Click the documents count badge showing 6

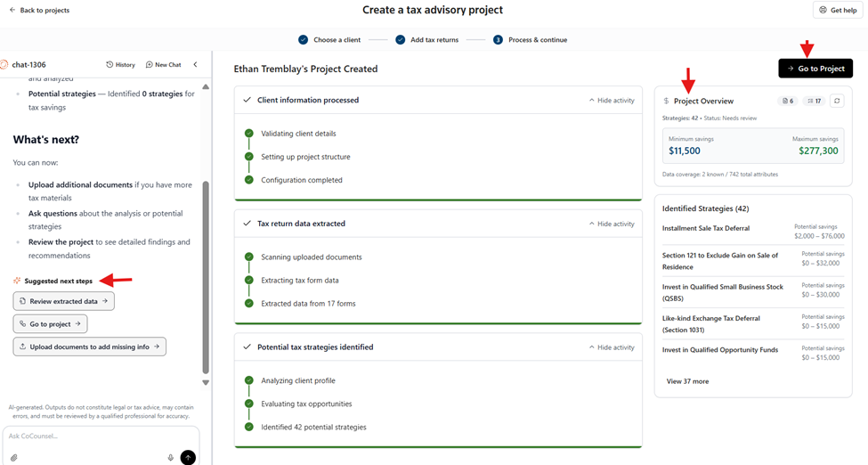point(788,102)
